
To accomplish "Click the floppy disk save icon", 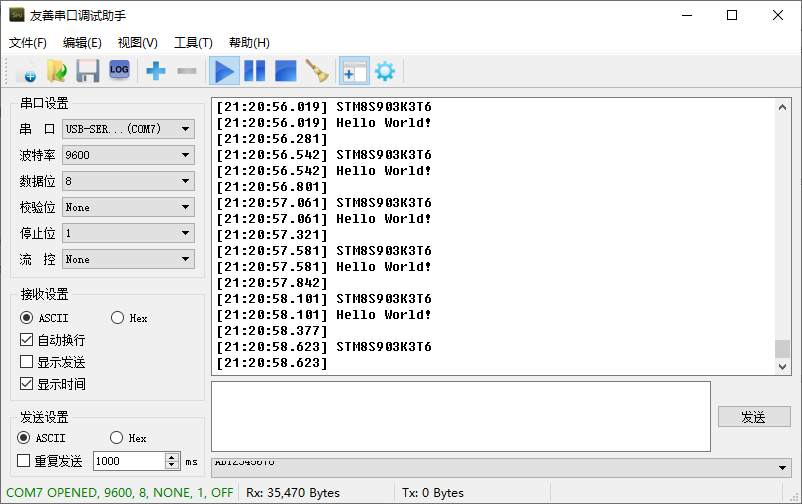I will 87,71.
